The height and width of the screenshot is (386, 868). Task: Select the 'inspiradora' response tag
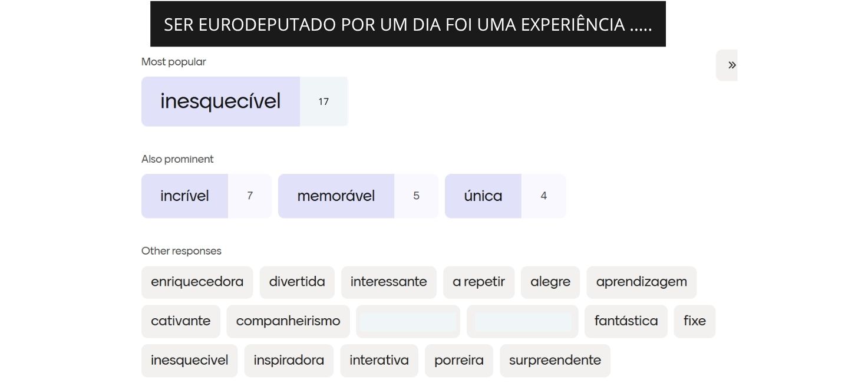tap(289, 360)
